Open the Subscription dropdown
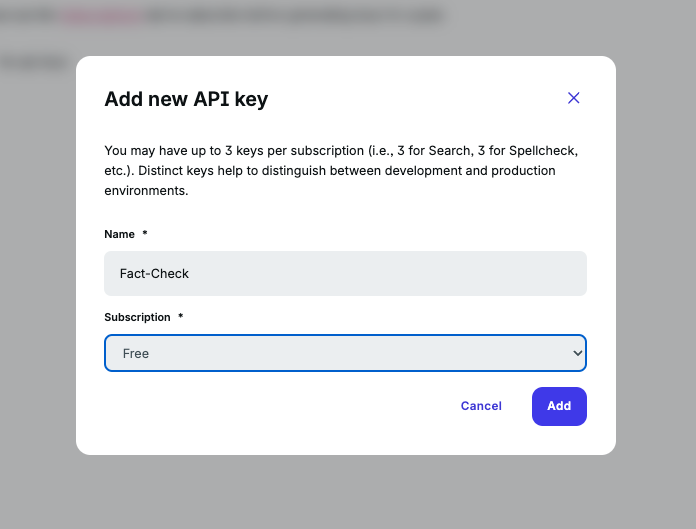This screenshot has width=696, height=529. (345, 353)
